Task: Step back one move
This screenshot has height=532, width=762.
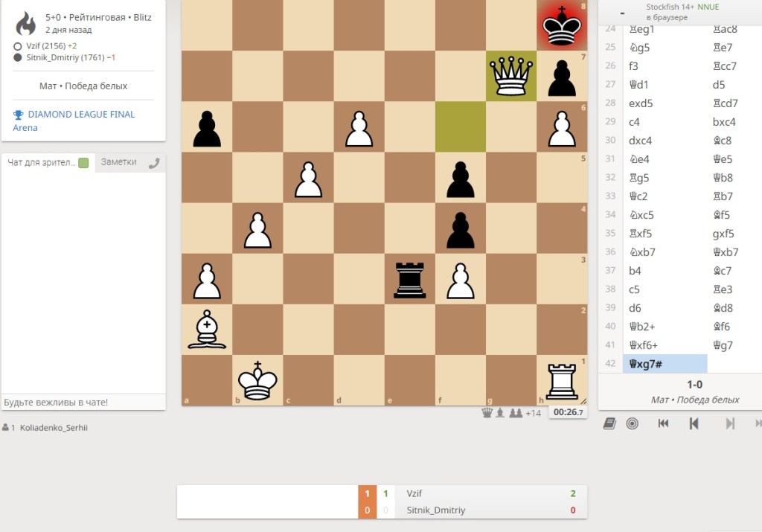Action: pyautogui.click(x=694, y=423)
